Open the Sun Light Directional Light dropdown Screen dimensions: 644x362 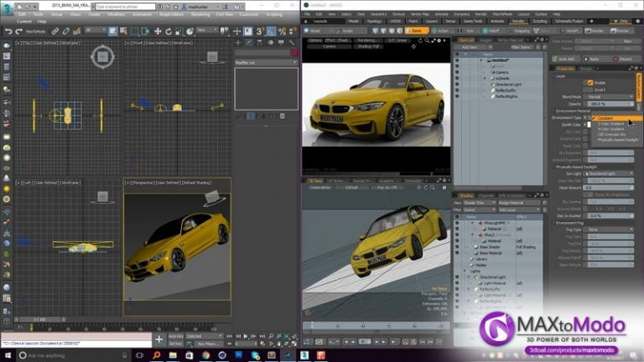(609, 173)
